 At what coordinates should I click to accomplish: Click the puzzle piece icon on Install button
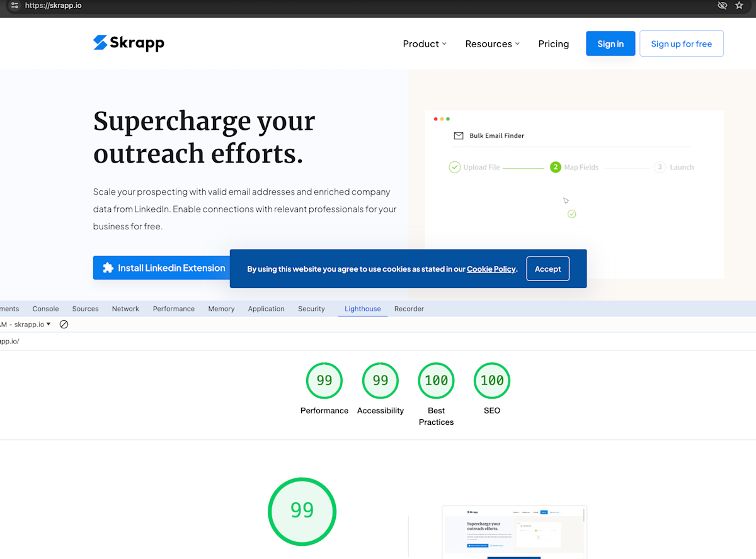coord(108,268)
